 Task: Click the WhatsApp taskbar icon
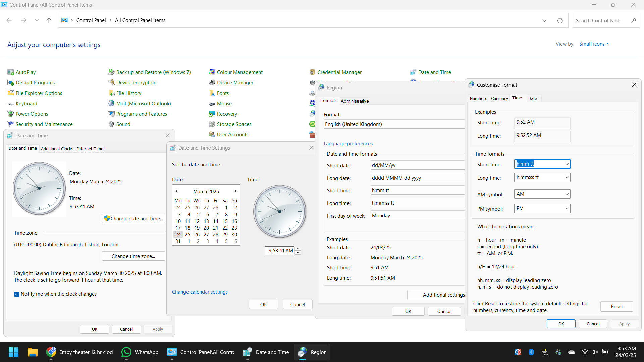pos(126,352)
